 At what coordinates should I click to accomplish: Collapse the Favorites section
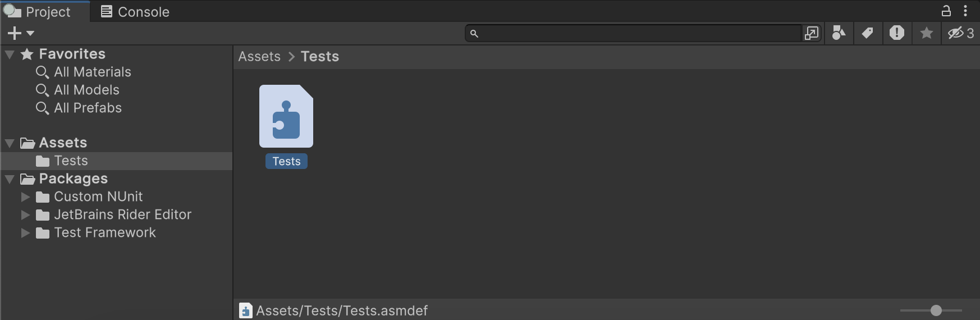(10, 54)
